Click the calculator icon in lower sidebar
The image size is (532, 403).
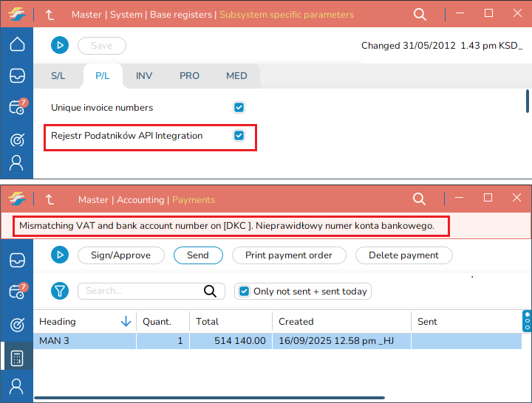pyautogui.click(x=16, y=359)
